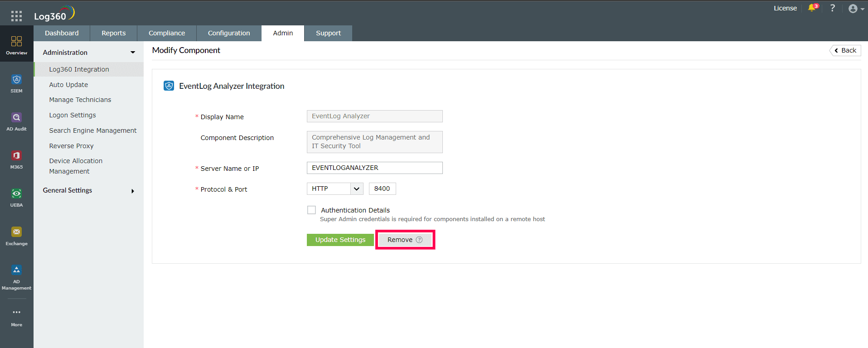The height and width of the screenshot is (348, 868).
Task: Enable the Authentication Details checkbox
Action: [x=311, y=210]
